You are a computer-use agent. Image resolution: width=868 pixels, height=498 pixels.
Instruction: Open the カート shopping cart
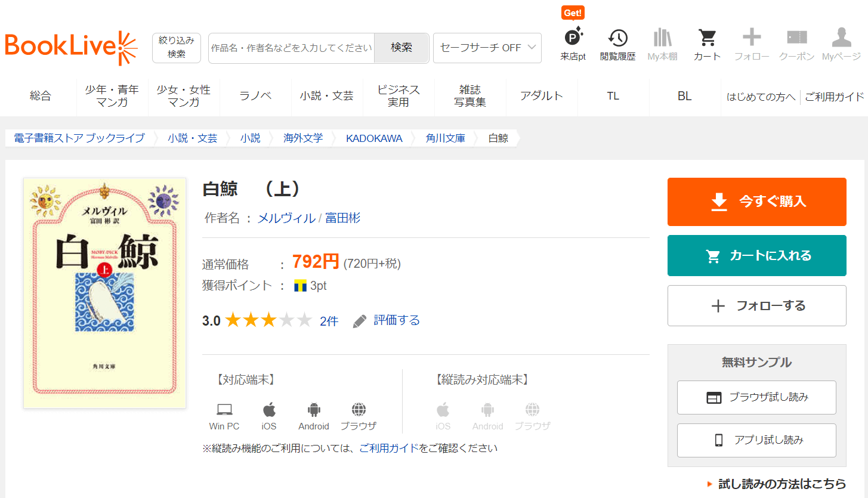pyautogui.click(x=707, y=39)
